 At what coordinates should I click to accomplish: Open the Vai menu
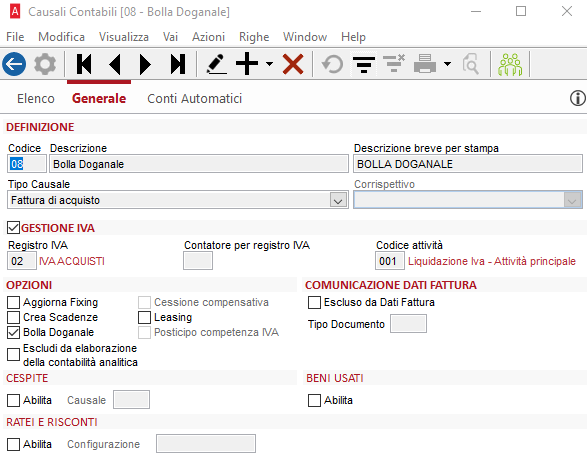(x=170, y=37)
